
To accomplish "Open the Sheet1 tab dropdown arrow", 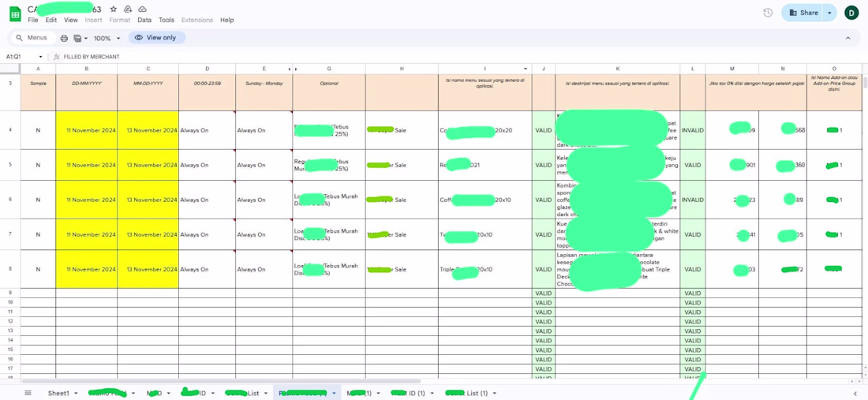I will pyautogui.click(x=77, y=394).
